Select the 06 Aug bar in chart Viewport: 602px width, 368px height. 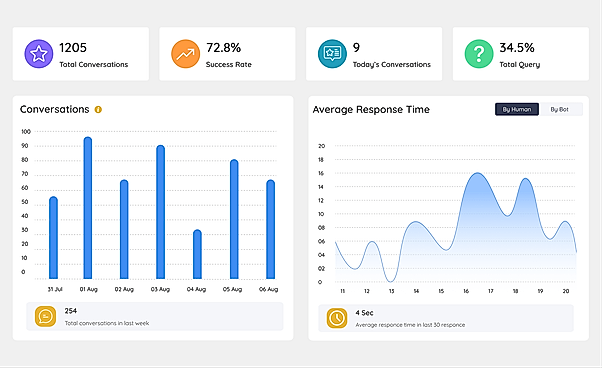(271, 229)
